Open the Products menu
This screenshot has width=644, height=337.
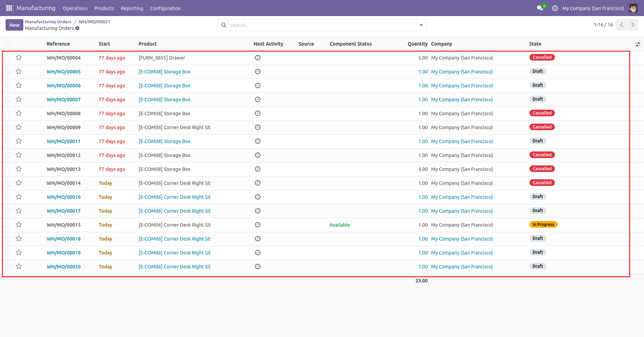point(104,8)
